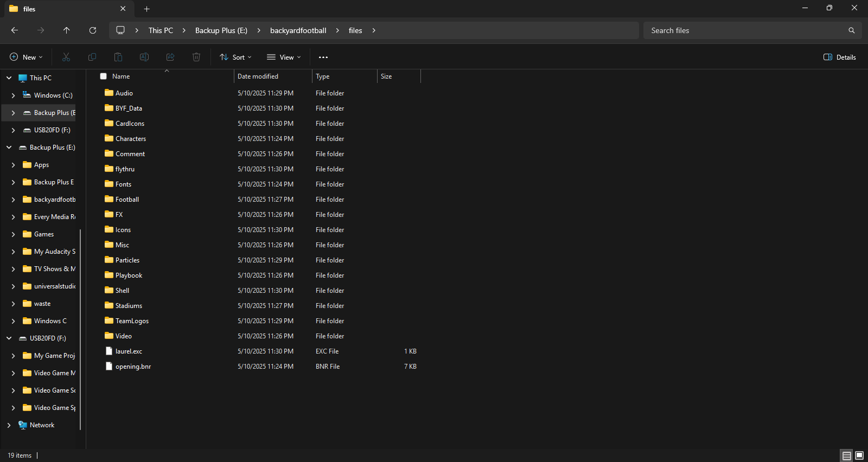
Task: Close the files tab
Action: [123, 9]
